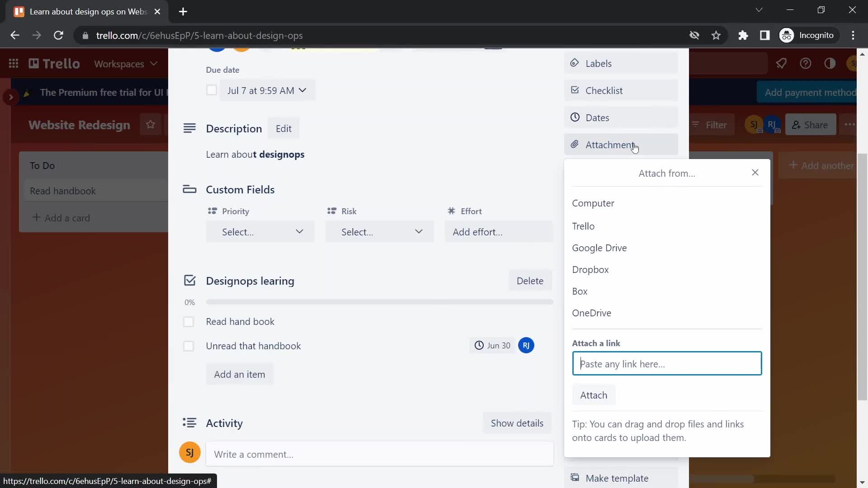
Task: Click Make template in card sidebar
Action: click(621, 478)
